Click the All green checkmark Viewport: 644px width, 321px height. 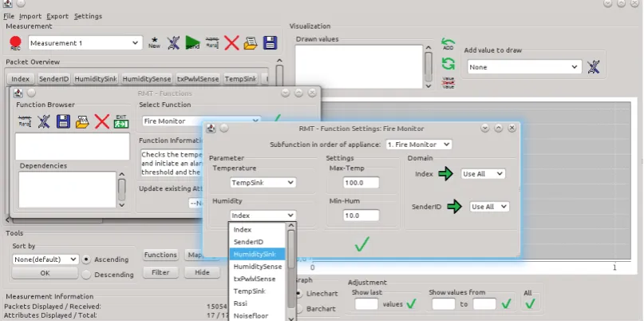[x=530, y=303]
